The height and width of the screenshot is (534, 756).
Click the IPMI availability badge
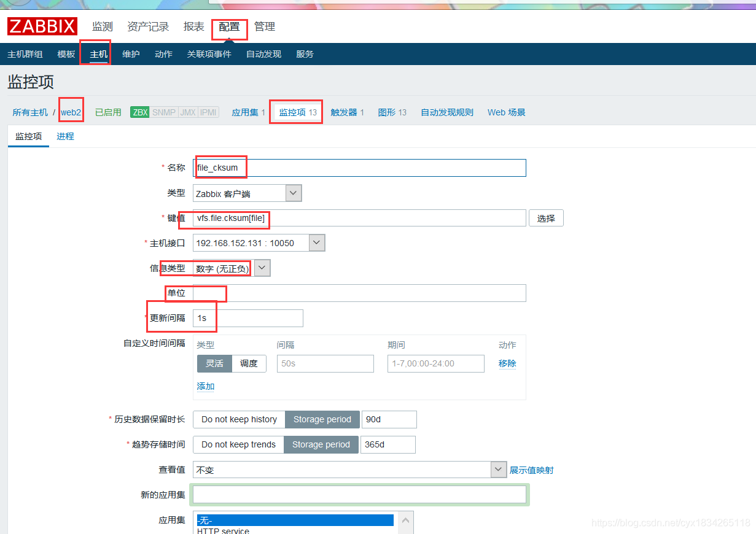208,112
